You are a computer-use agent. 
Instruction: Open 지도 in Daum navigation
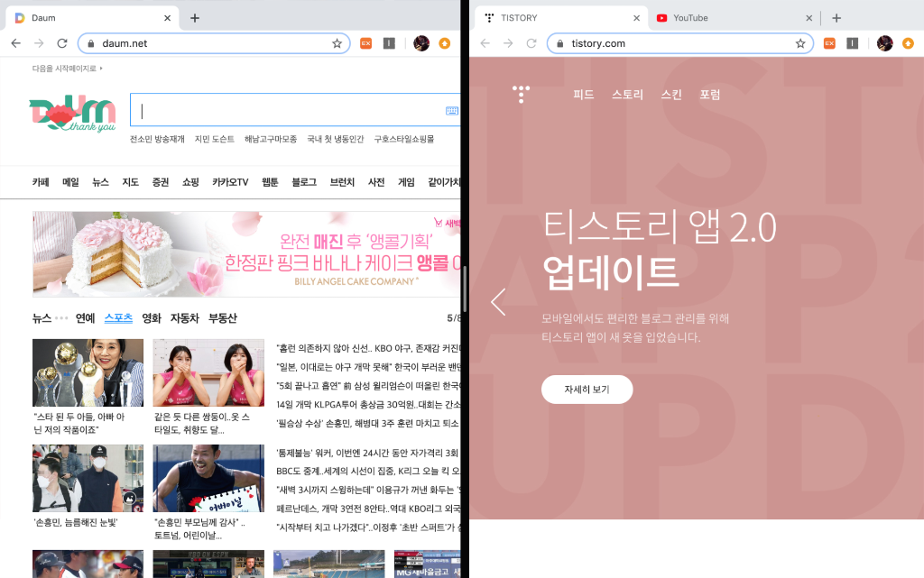pyautogui.click(x=130, y=182)
